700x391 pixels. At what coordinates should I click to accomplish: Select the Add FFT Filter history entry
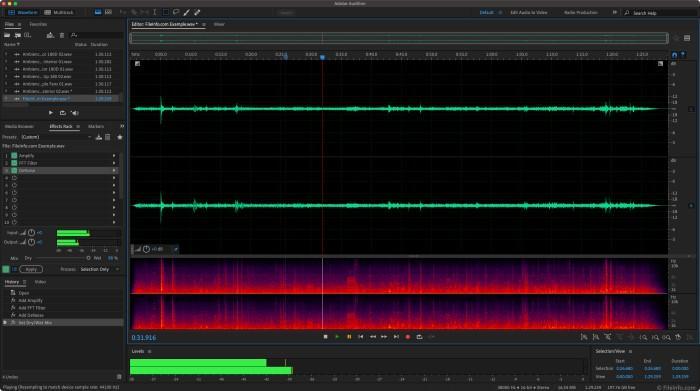32,308
